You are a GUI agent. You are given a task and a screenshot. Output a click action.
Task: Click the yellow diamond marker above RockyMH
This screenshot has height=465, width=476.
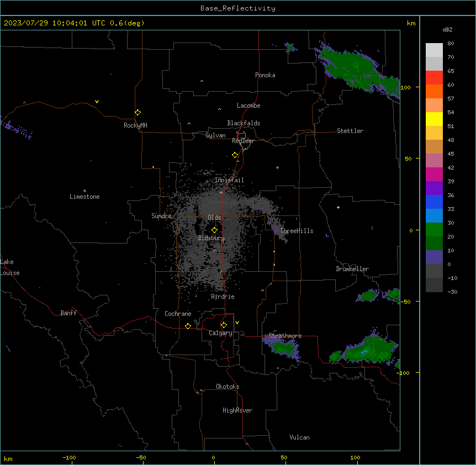[137, 113]
